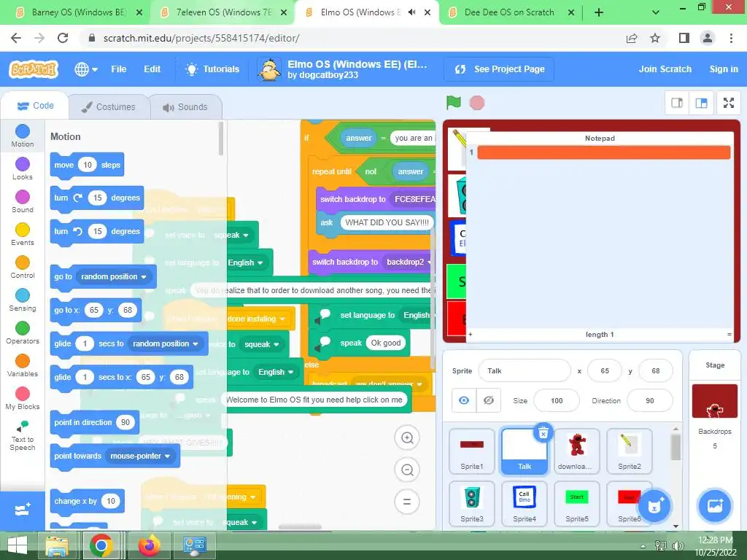
Task: Click the Add Extension button
Action: 23,510
